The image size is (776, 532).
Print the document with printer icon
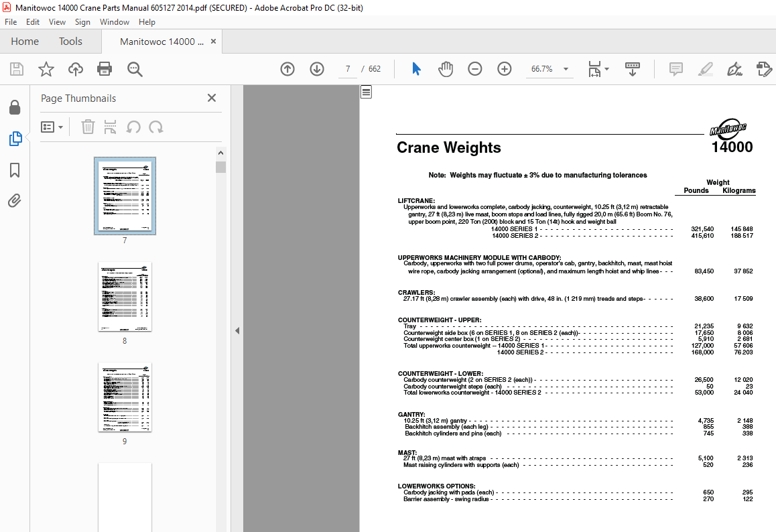[x=105, y=69]
